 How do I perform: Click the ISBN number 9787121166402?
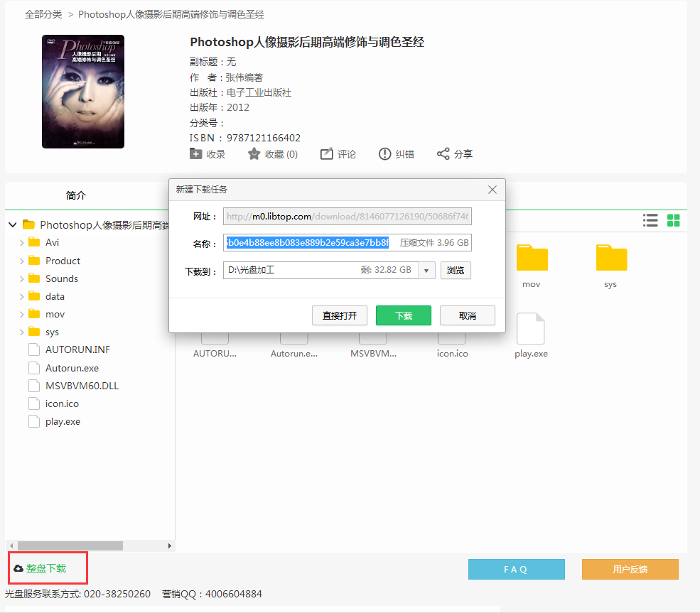(264, 138)
